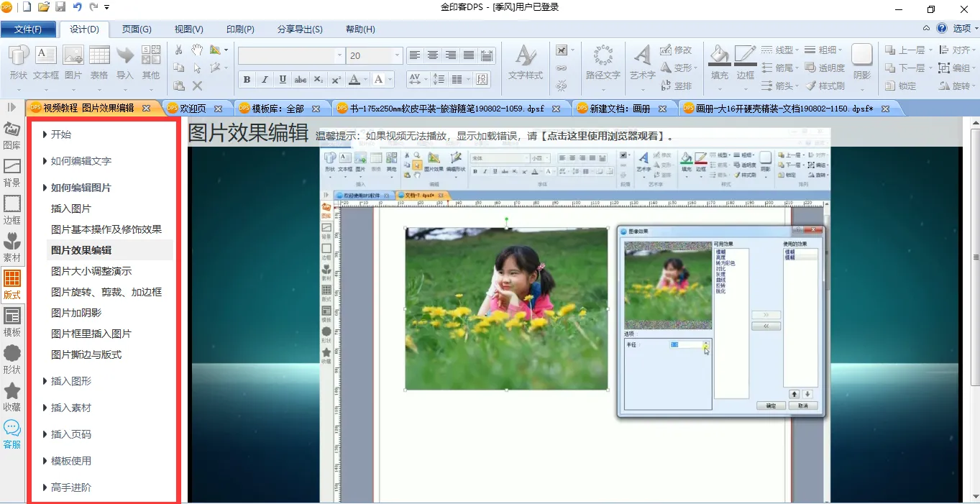Image resolution: width=980 pixels, height=504 pixels.
Task: Click the 点击这里使用浏览器观看 link
Action: 603,136
